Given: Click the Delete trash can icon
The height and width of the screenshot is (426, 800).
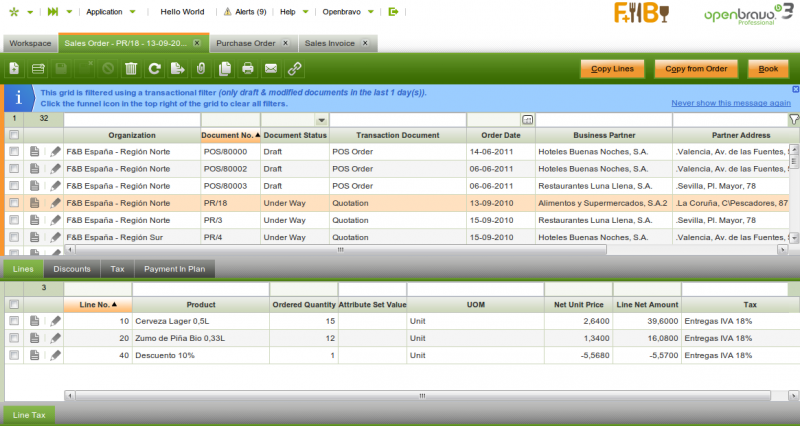Looking at the screenshot, I should 131,69.
